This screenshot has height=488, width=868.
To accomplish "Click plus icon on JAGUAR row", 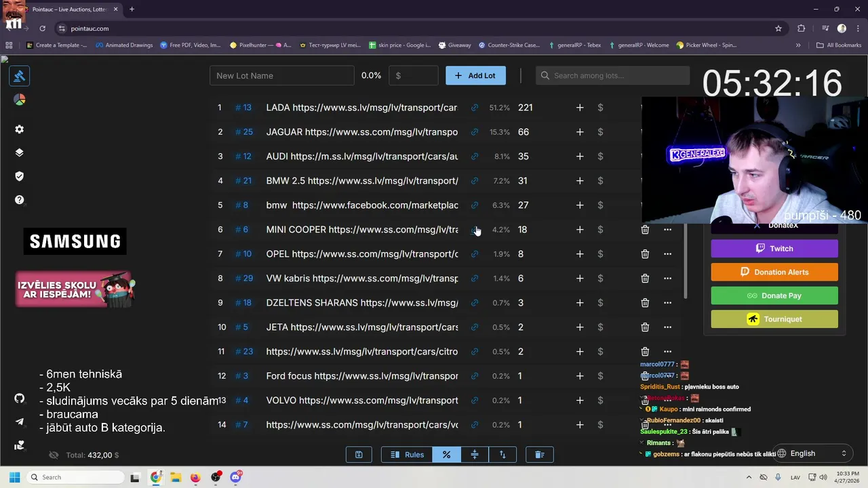I will click(580, 132).
